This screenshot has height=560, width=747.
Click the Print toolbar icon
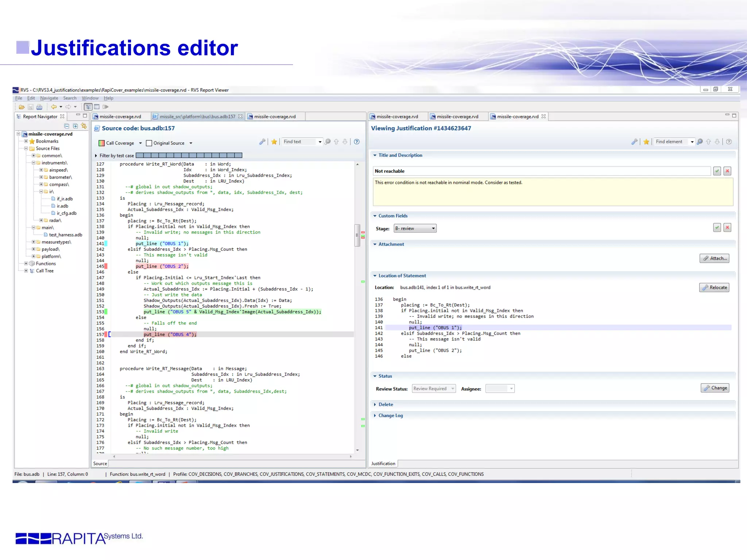pos(39,107)
